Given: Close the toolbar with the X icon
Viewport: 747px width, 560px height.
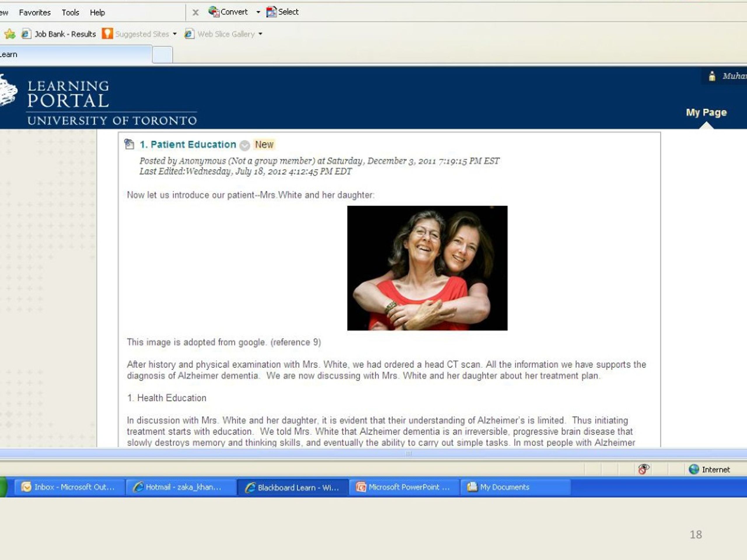Looking at the screenshot, I should (x=195, y=13).
